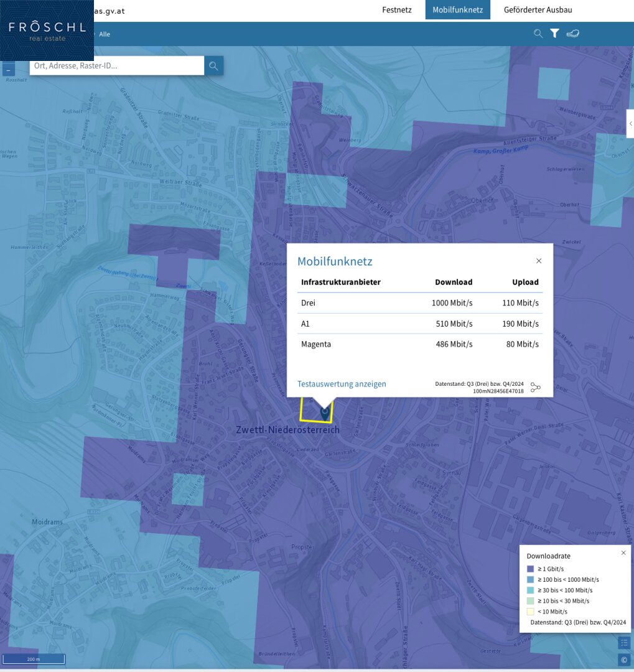Close the Mobilfunknetz popup
634x672 pixels.
(539, 261)
